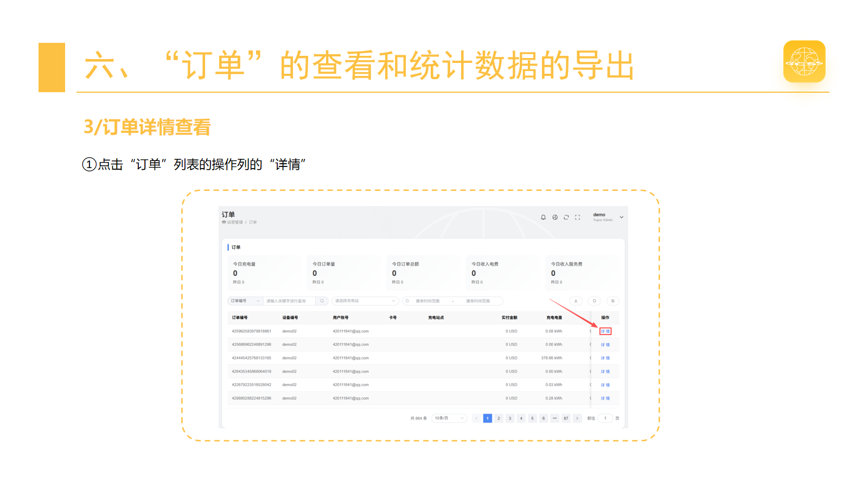Click the end date range input
Screen dimensions: 868x488
point(478,301)
